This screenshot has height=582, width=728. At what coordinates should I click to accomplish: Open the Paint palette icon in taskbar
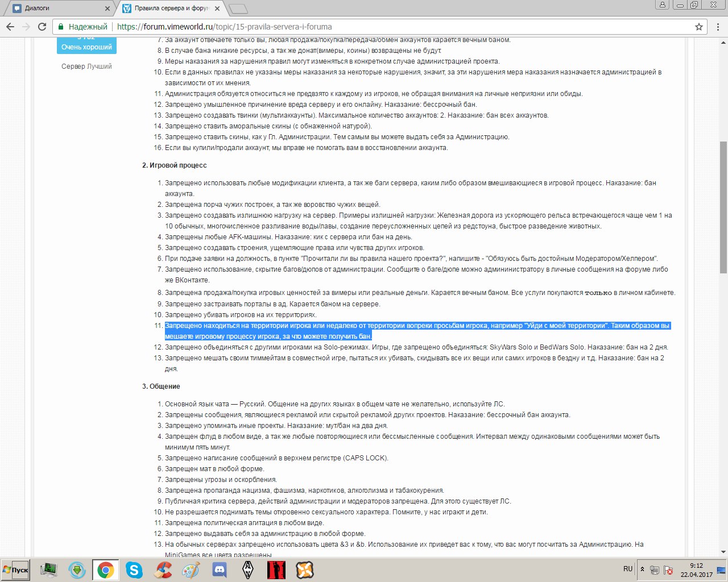[x=191, y=569]
